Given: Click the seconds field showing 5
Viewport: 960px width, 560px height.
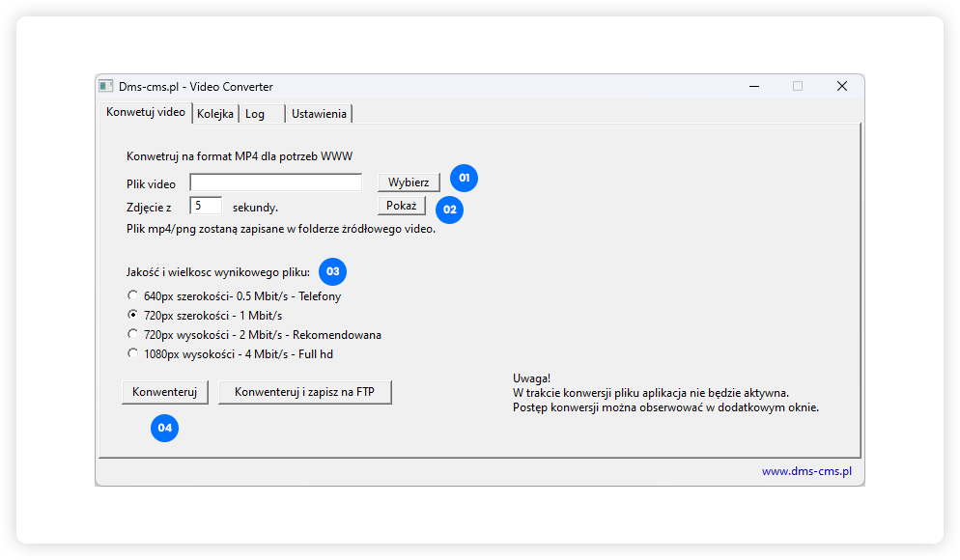Looking at the screenshot, I should coord(205,206).
